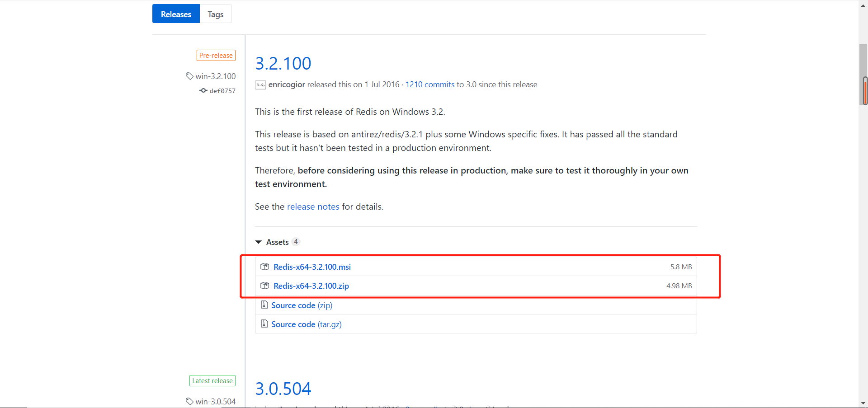Click the release date 1 Jul 2016
This screenshot has height=408, width=868.
pos(382,84)
